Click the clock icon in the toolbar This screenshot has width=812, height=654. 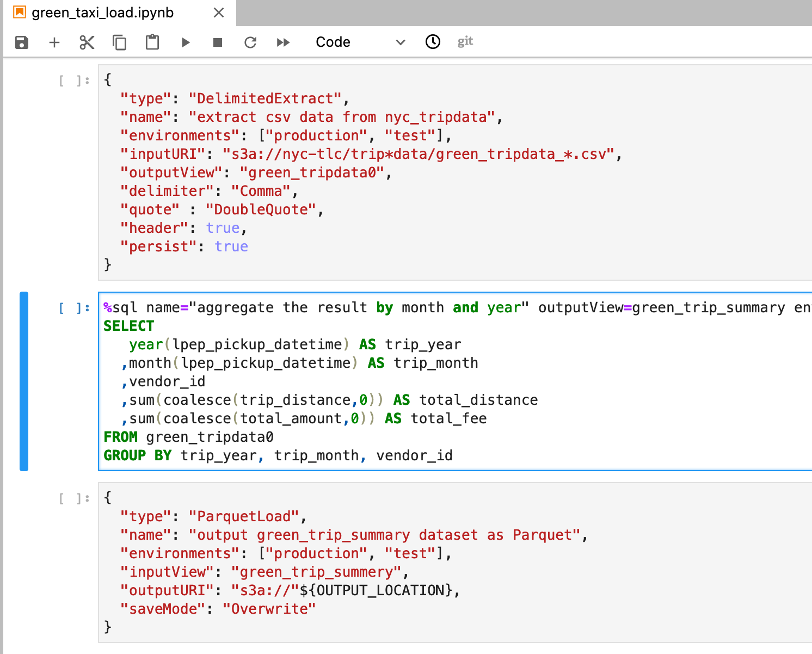tap(433, 42)
